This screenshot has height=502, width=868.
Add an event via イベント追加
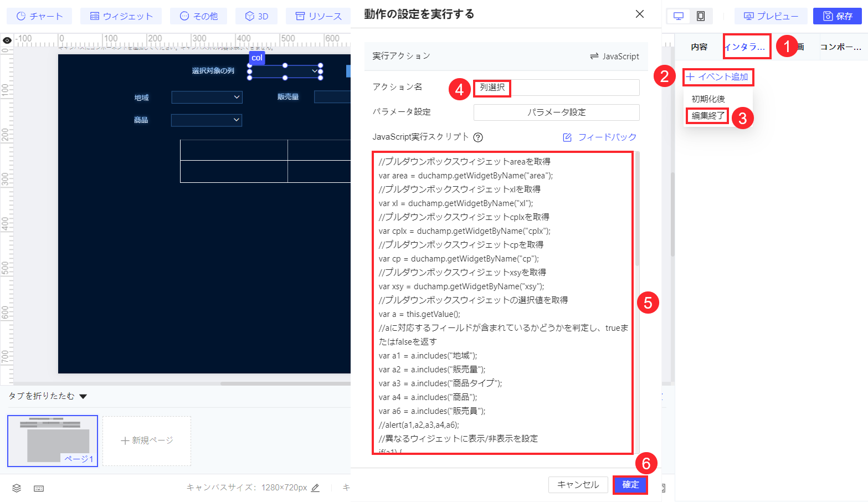point(717,77)
